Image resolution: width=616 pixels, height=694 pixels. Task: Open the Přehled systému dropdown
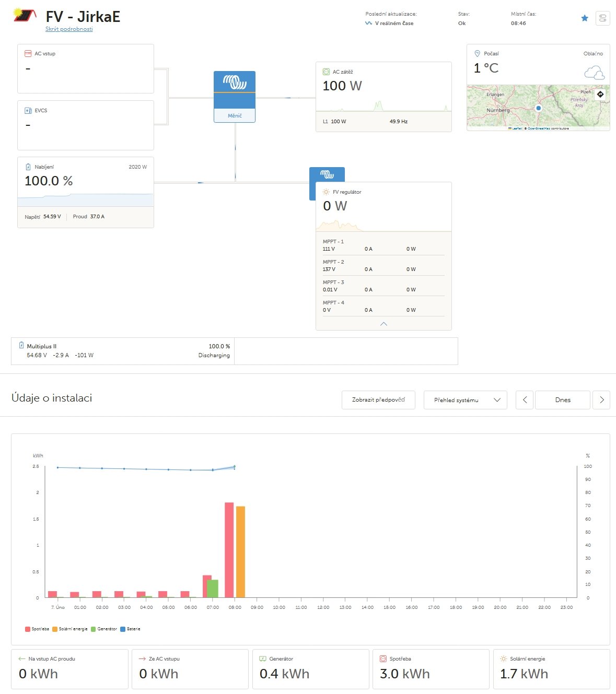(x=465, y=400)
